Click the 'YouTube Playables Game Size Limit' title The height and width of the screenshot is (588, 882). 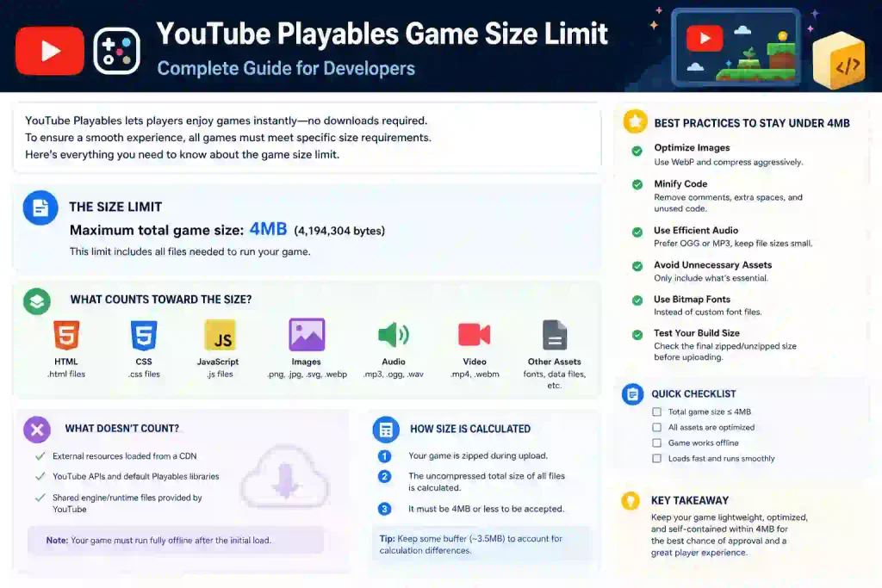tap(382, 34)
